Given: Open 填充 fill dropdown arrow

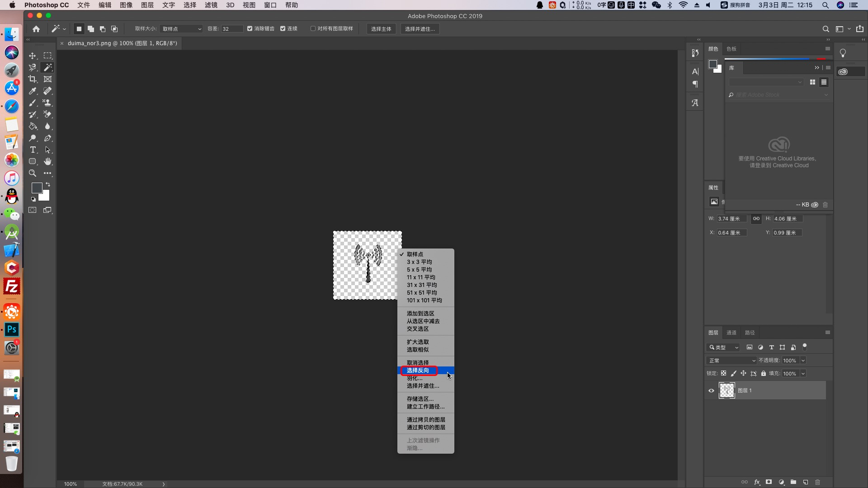Looking at the screenshot, I should pyautogui.click(x=803, y=374).
